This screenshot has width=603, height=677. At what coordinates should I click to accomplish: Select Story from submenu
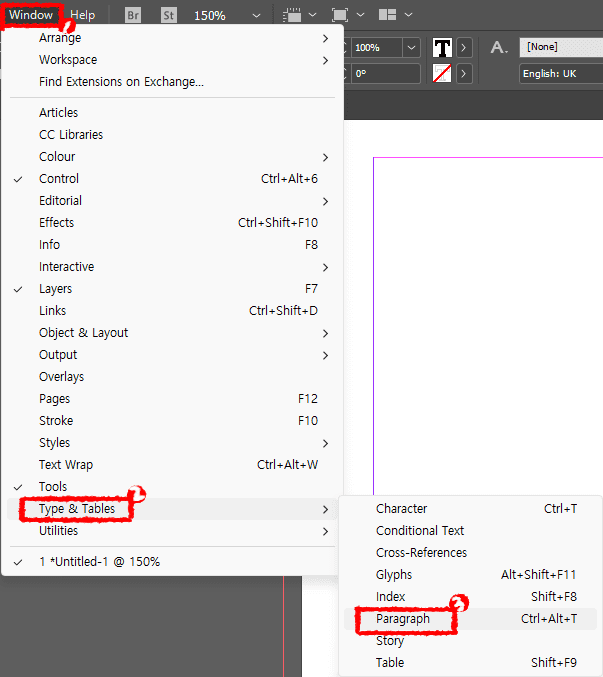[x=470, y=642]
